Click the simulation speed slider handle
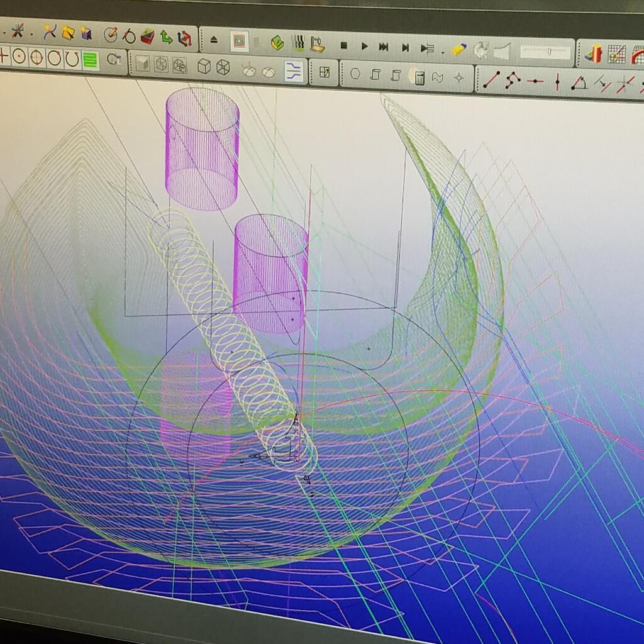644x644 pixels. pos(550,52)
